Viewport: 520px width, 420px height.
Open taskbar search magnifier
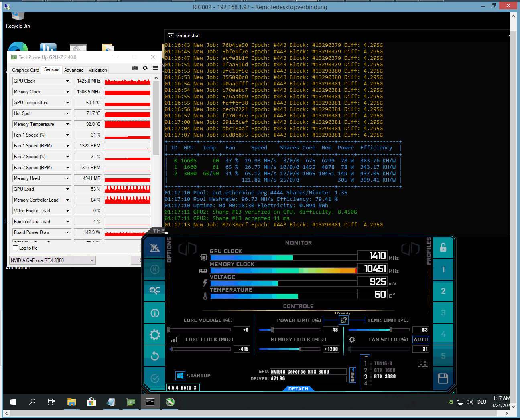[x=32, y=402]
